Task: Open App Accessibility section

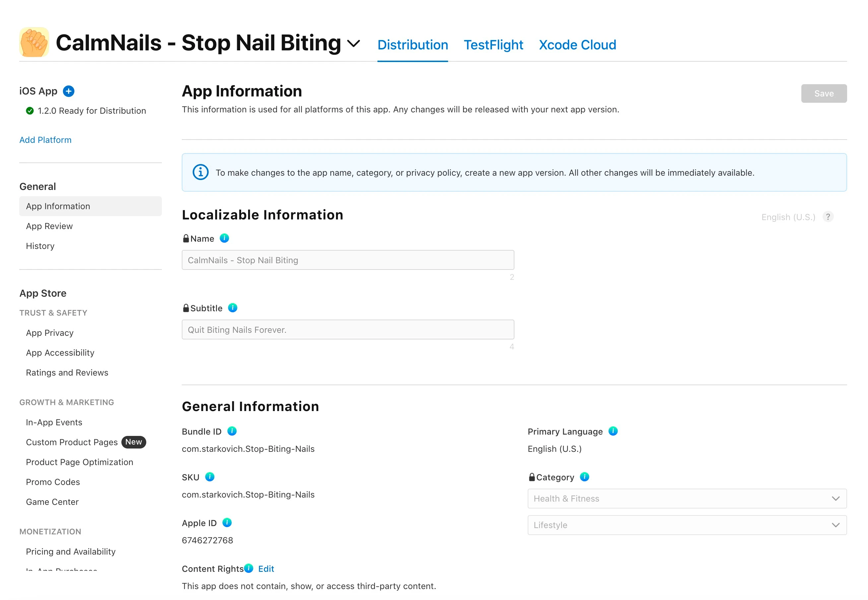Action: (x=60, y=353)
